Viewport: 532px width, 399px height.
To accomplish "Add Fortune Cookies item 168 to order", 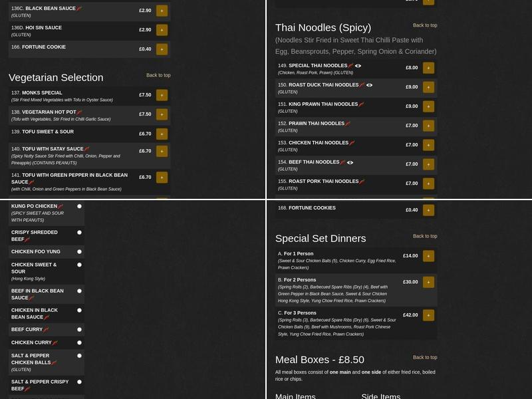I will pyautogui.click(x=428, y=208).
